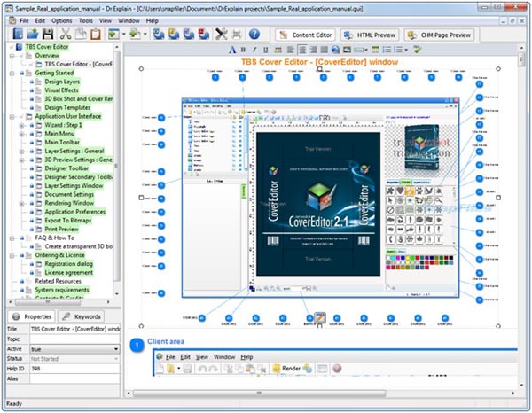Click the printer icon in main toolbar

coord(237,35)
